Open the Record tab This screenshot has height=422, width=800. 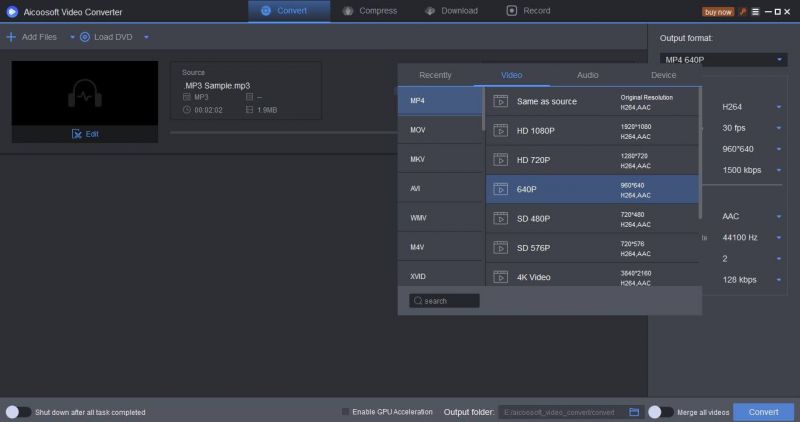529,11
